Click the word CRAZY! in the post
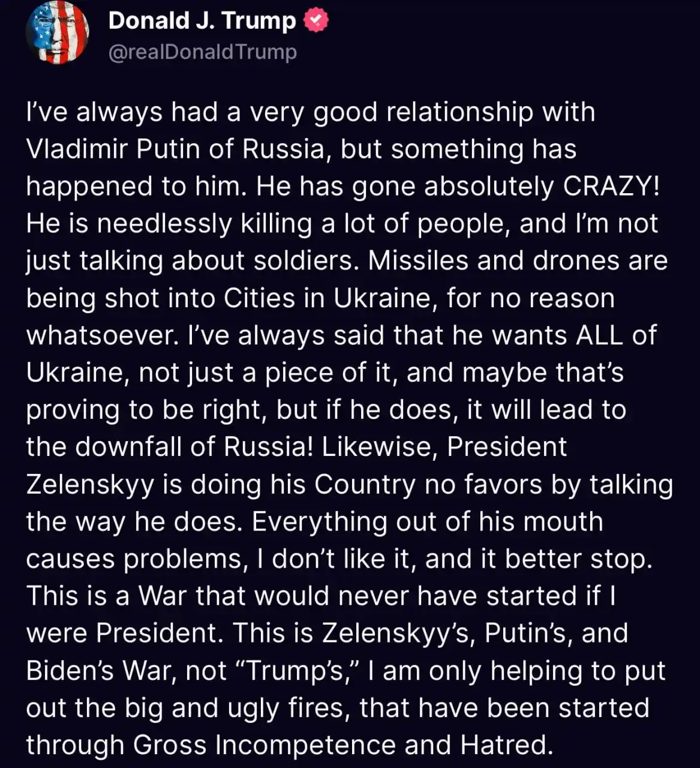 [x=611, y=186]
